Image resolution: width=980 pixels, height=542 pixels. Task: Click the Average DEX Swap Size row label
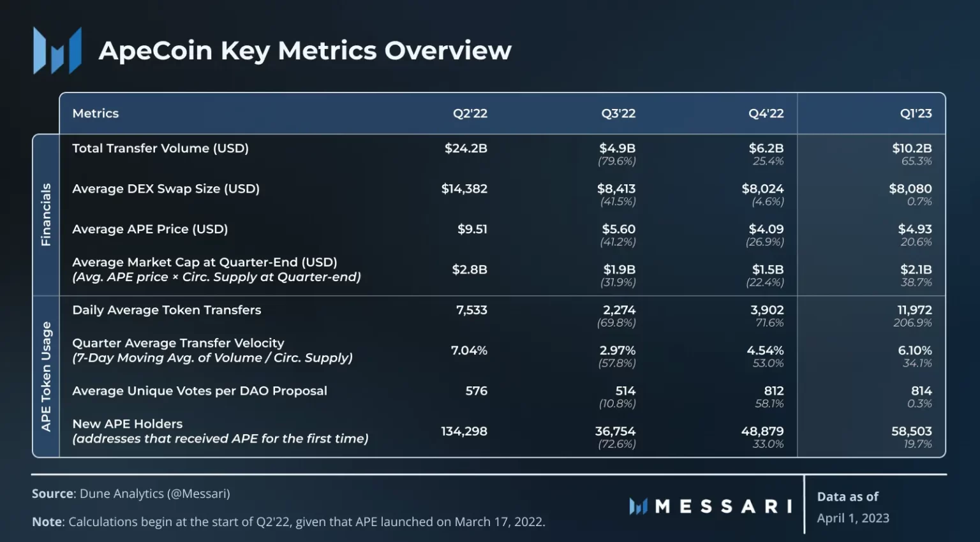click(x=166, y=189)
